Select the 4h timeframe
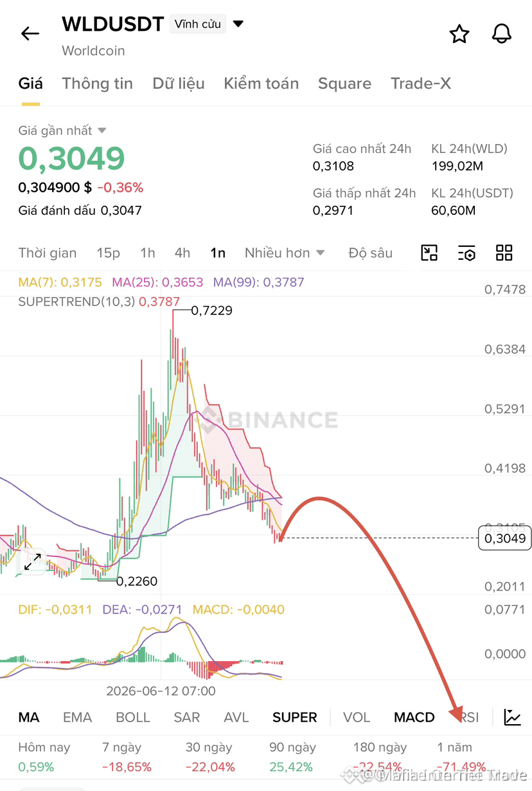This screenshot has width=532, height=791. coord(182,253)
